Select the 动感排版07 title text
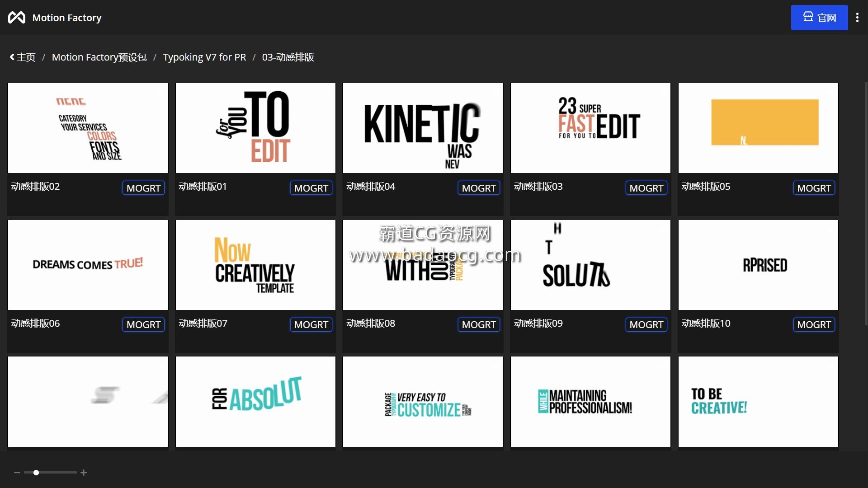The height and width of the screenshot is (488, 868). tap(203, 323)
